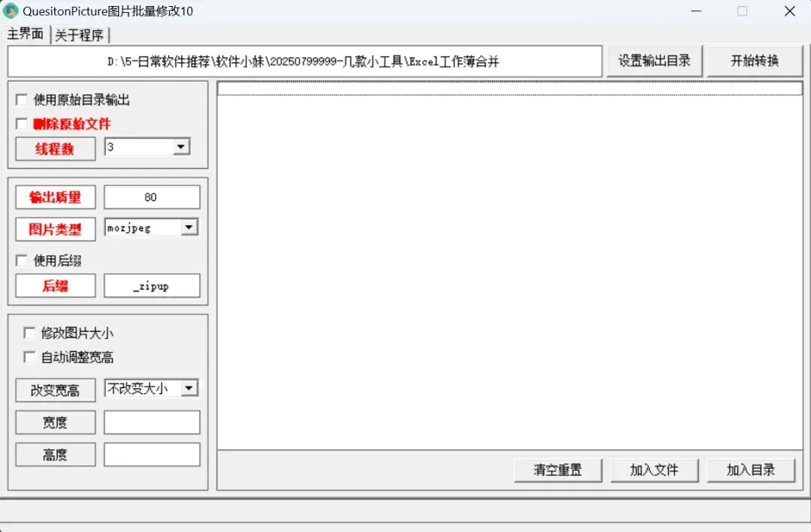Click the red 后缀 suffix button

[x=55, y=285]
